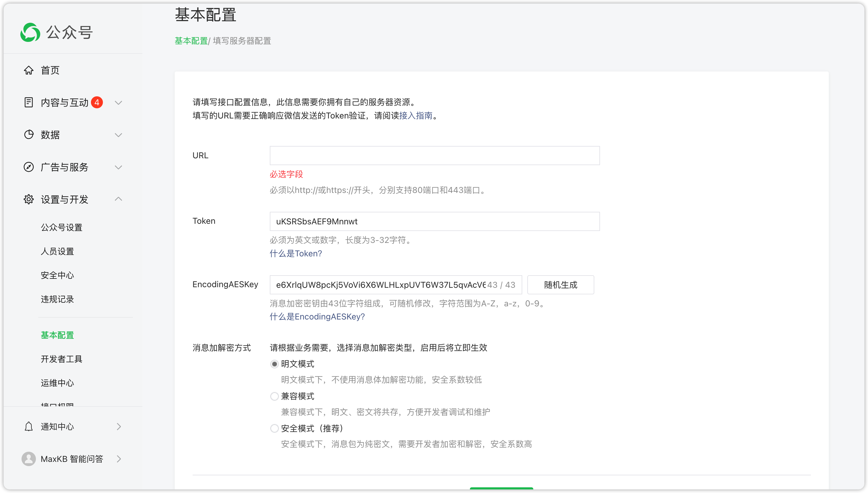
Task: Select the 明文模式 radio button
Action: (274, 364)
